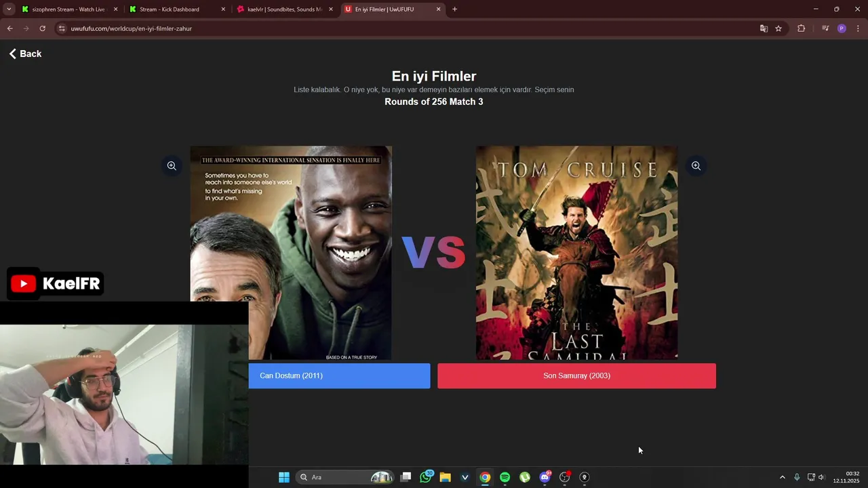The width and height of the screenshot is (868, 488).
Task: Click the En iyi Filmler heading
Action: point(434,76)
